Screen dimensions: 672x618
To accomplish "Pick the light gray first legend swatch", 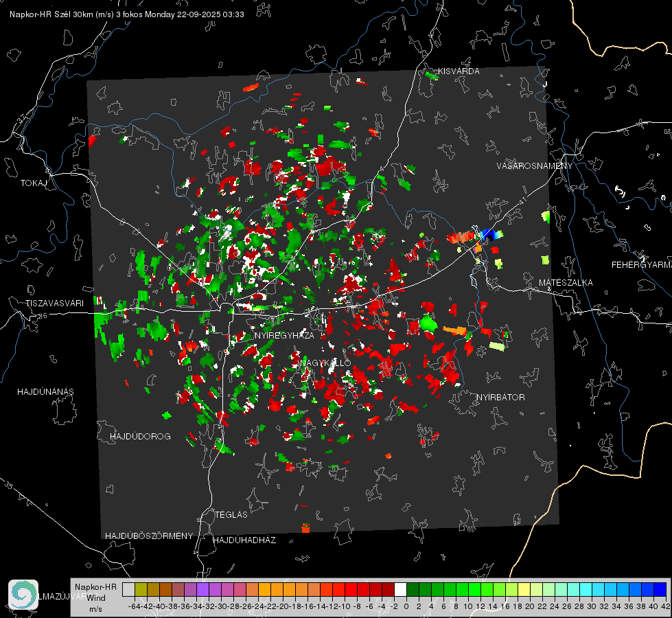I will coord(128,590).
